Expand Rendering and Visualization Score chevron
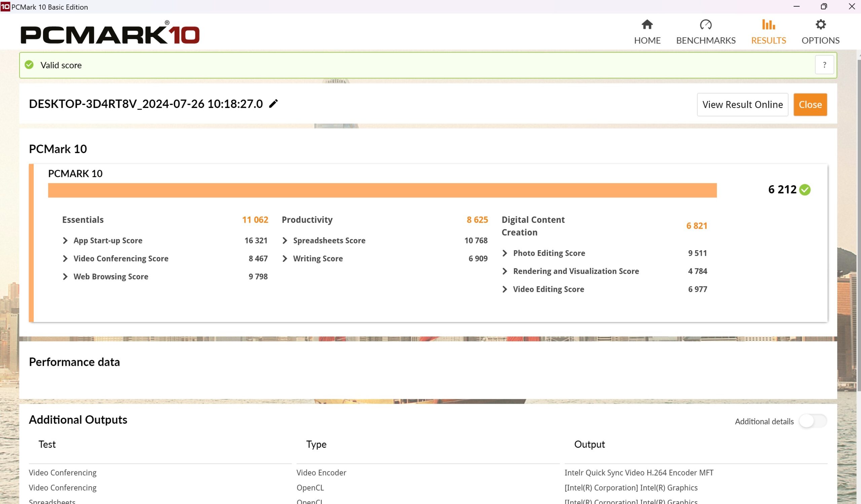Image resolution: width=861 pixels, height=504 pixels. tap(504, 271)
